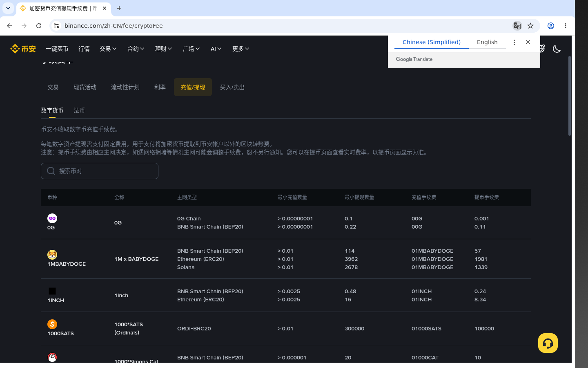The height and width of the screenshot is (368, 588).
Task: Click the 0G coin icon
Action: [x=52, y=218]
